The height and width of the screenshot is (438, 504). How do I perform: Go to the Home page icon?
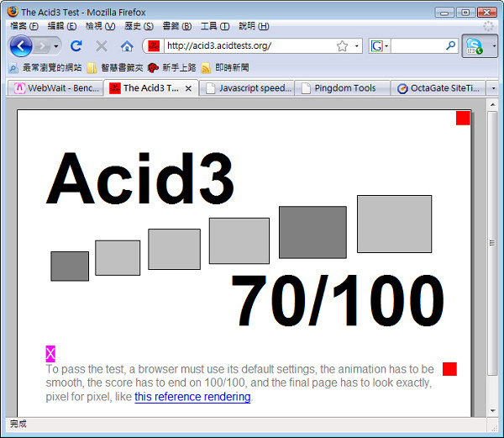click(127, 46)
